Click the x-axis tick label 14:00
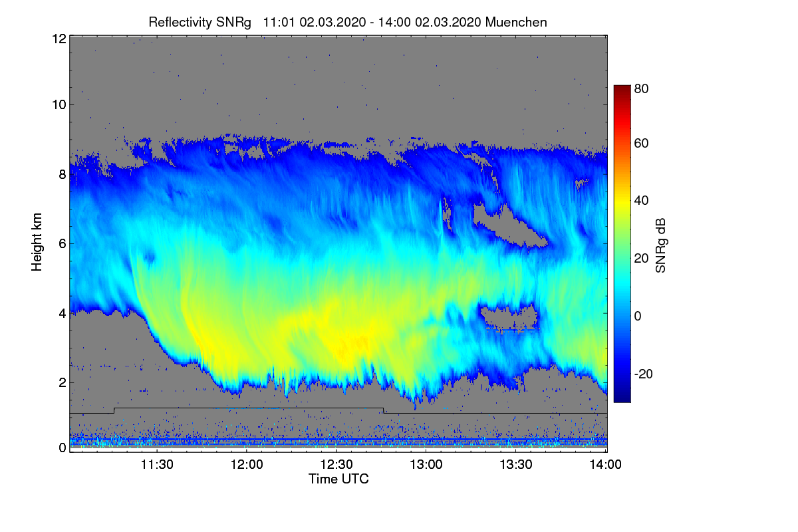Viewport: 798px width, 532px height. tap(606, 464)
